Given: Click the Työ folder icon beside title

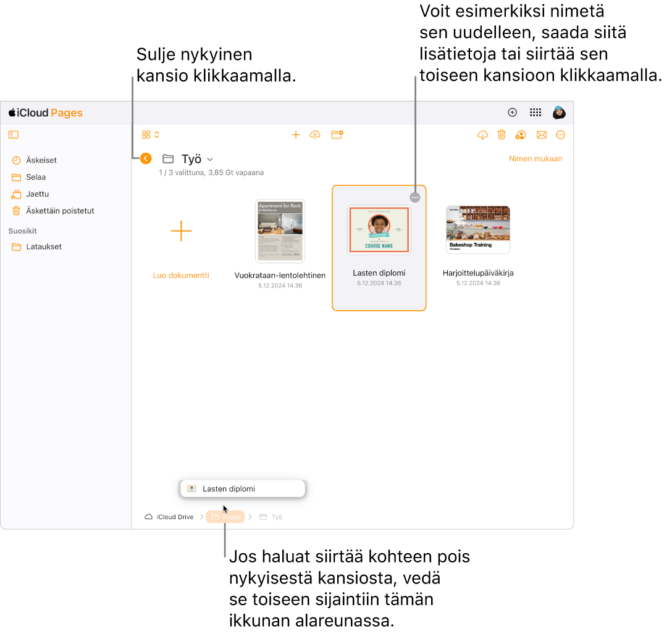Looking at the screenshot, I should tap(168, 159).
